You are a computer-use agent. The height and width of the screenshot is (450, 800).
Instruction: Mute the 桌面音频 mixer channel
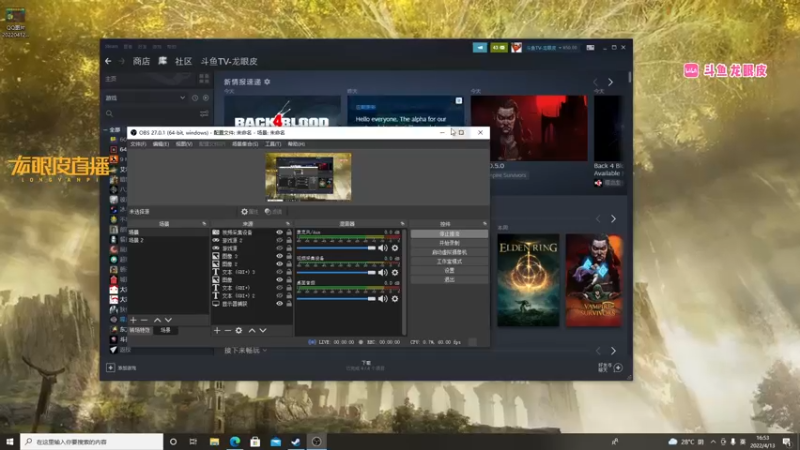[x=383, y=298]
